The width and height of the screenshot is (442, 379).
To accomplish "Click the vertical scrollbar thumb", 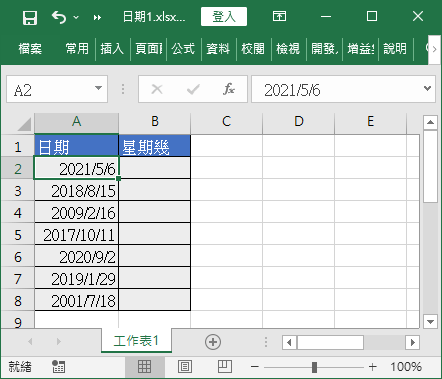I will click(x=430, y=167).
